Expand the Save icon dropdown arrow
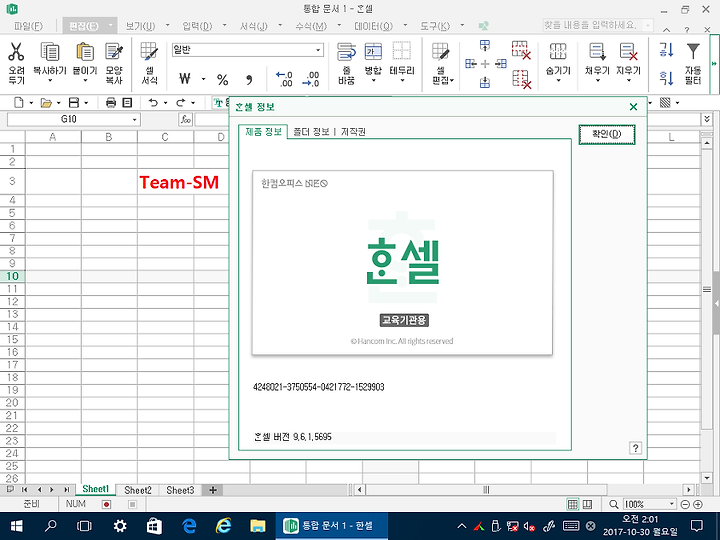 [x=86, y=103]
